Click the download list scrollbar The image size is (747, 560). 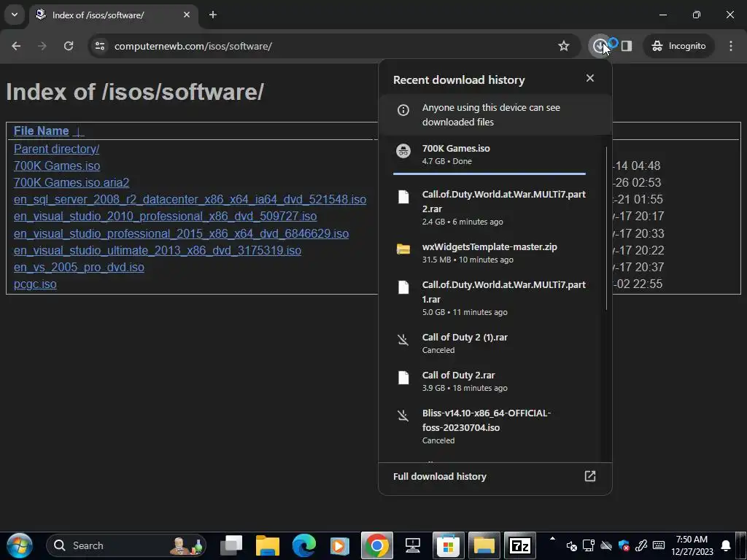[607, 228]
